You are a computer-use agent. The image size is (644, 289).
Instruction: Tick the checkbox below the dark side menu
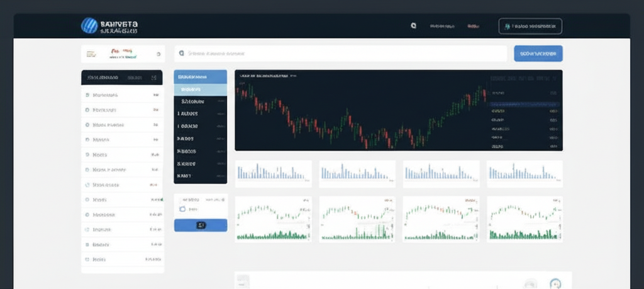182,208
